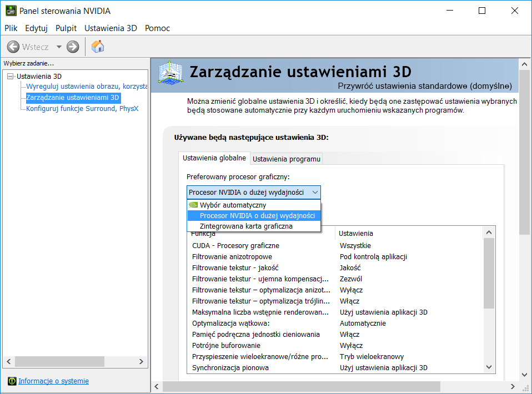This screenshot has height=394, width=532.
Task: Click the settings list scroll up arrow
Action: click(489, 233)
